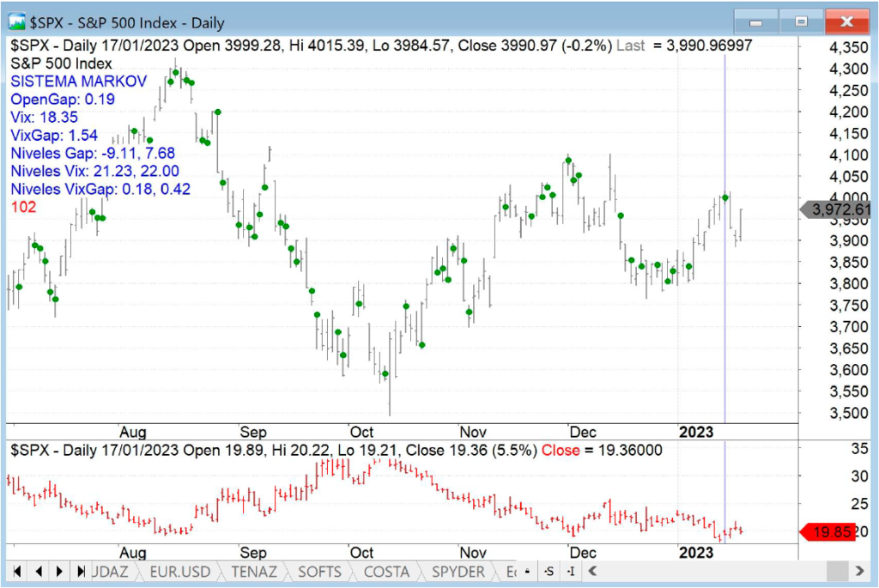Image resolution: width=879 pixels, height=588 pixels.
Task: Click the chart lock icon beside the tabs
Action: point(527,572)
